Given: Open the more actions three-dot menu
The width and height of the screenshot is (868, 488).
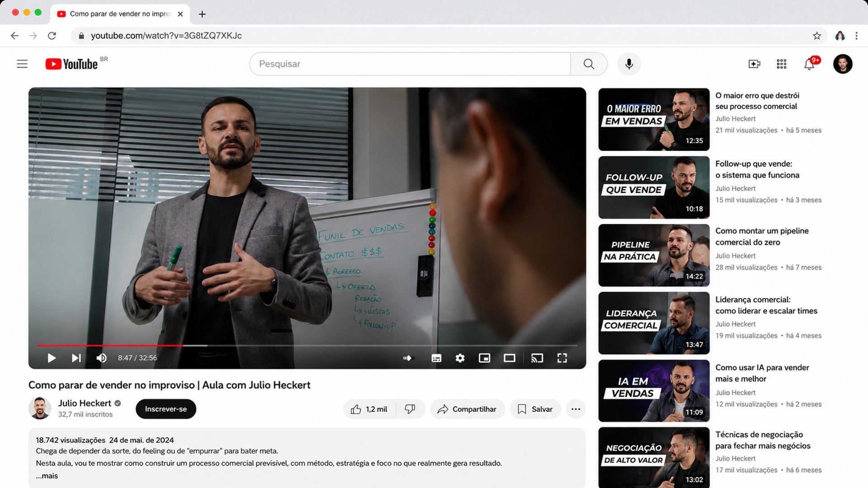Looking at the screenshot, I should (x=576, y=409).
